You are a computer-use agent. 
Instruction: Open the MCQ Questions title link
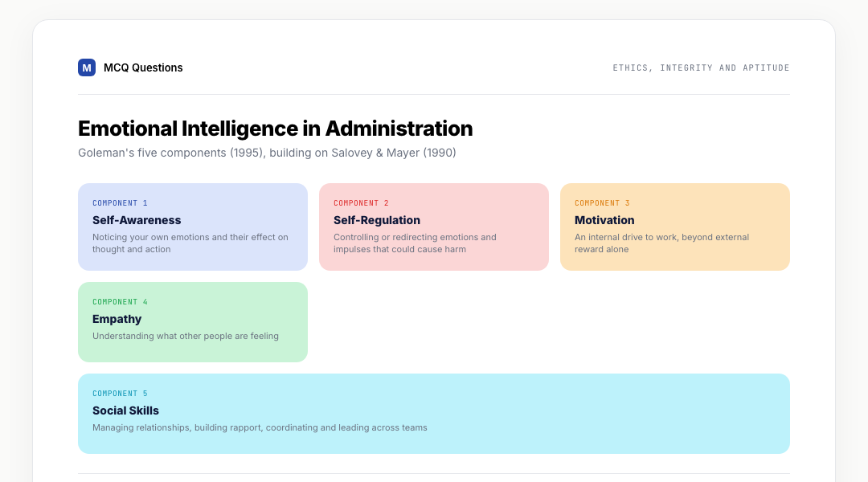click(143, 67)
